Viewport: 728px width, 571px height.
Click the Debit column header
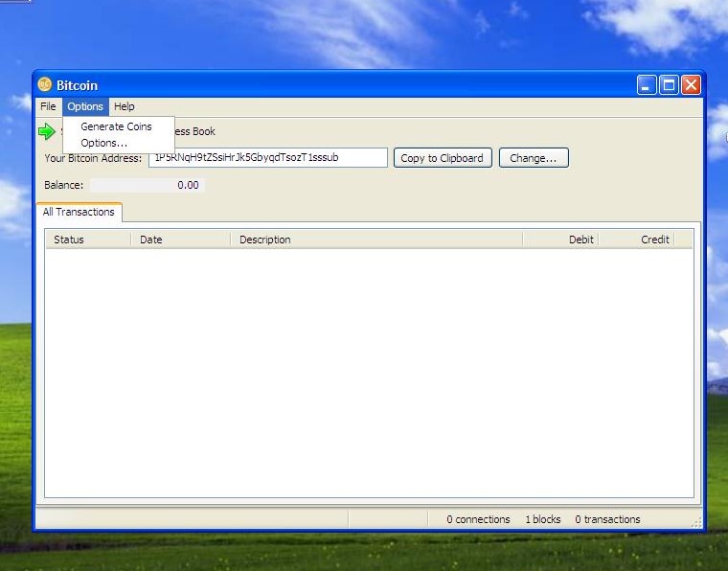pyautogui.click(x=561, y=240)
